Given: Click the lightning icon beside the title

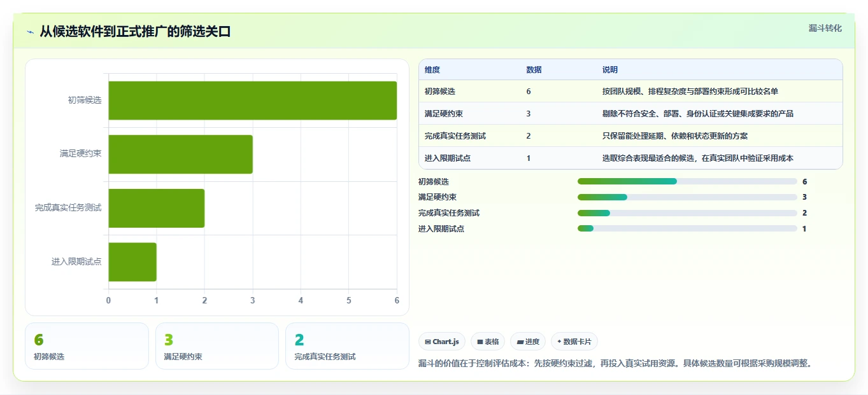Looking at the screenshot, I should (x=31, y=31).
